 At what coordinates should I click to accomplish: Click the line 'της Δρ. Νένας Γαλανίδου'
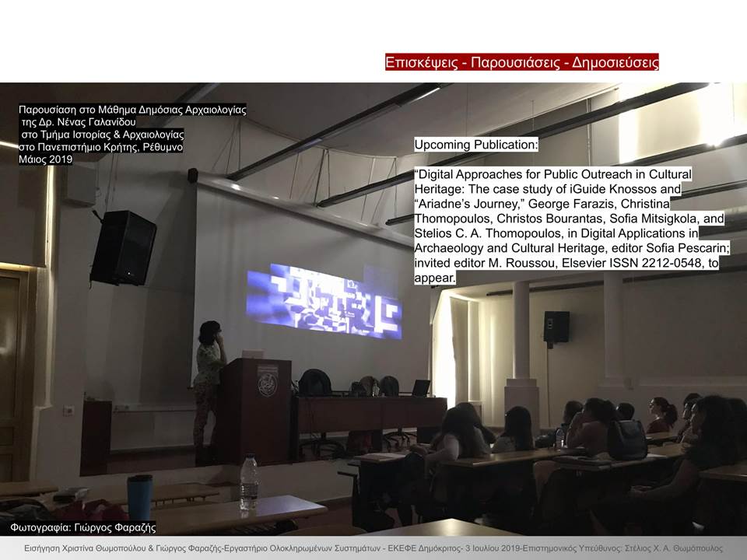click(x=79, y=122)
